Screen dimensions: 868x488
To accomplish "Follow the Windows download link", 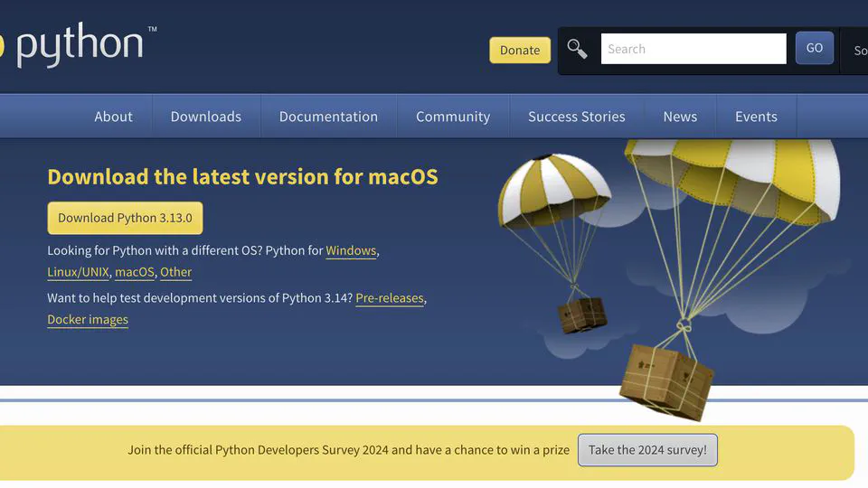I will (x=351, y=250).
